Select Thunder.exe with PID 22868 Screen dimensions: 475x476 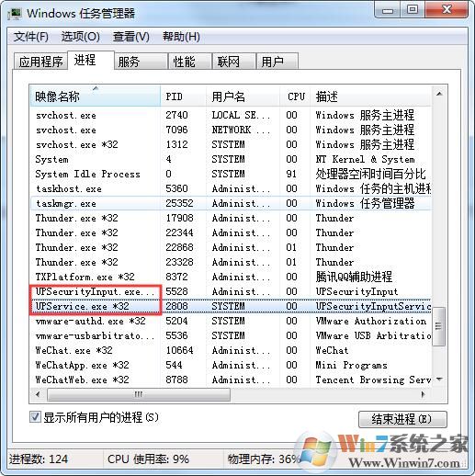click(x=231, y=247)
